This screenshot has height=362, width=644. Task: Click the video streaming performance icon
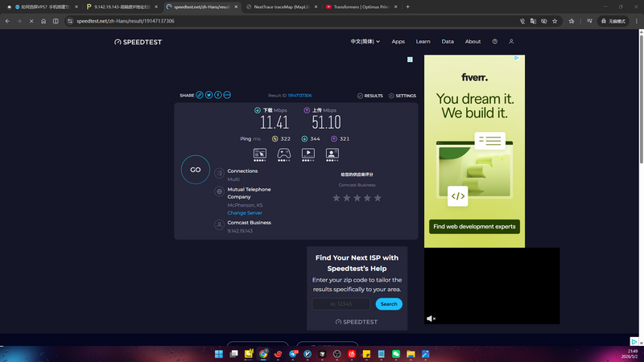point(308,154)
